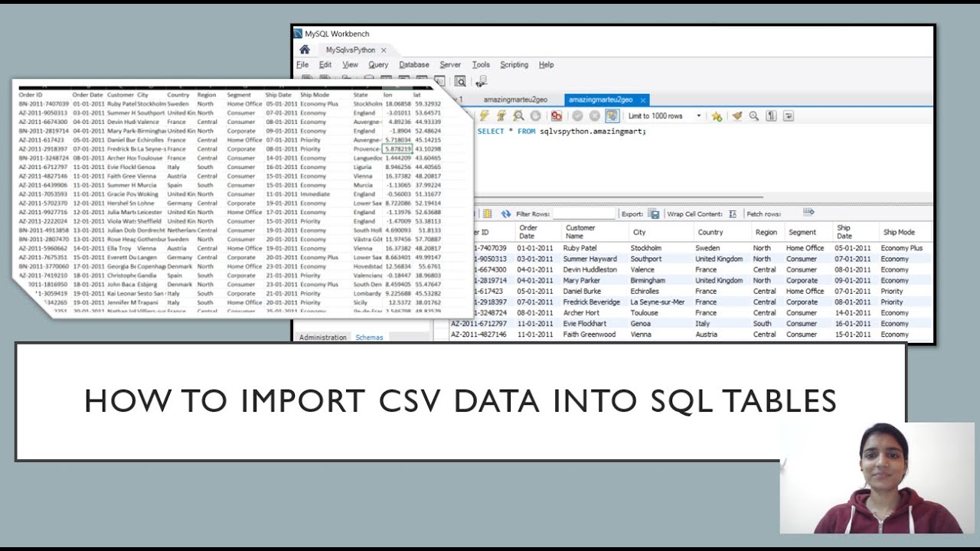Click the Execute query lightning icon

click(x=484, y=116)
